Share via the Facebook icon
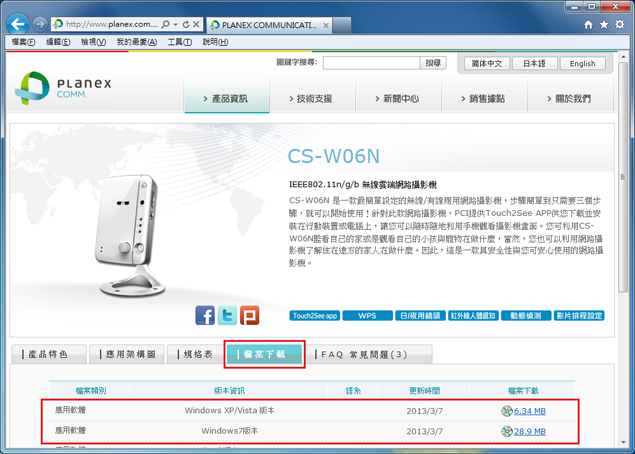This screenshot has width=635, height=454. 205,315
